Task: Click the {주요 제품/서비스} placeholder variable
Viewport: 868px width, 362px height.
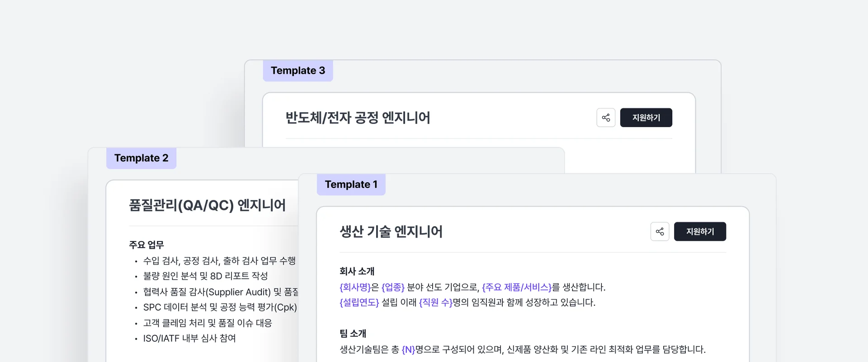Action: tap(517, 287)
